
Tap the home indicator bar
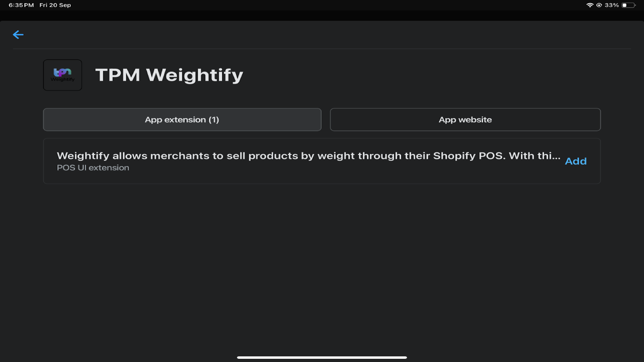point(322,357)
